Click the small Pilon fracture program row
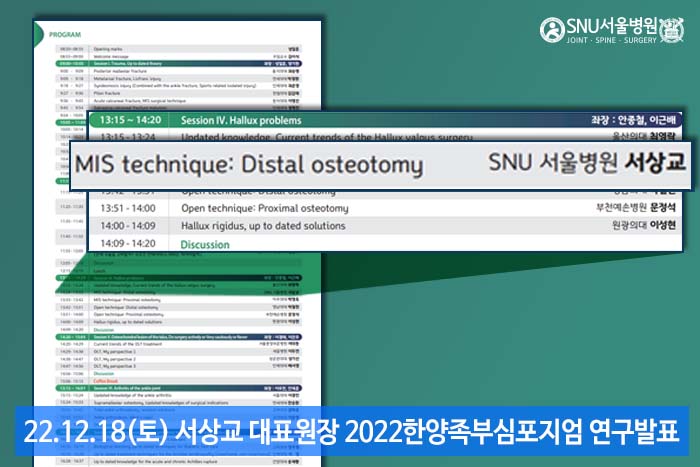Viewport: 700px width, 467px height. coord(179,93)
